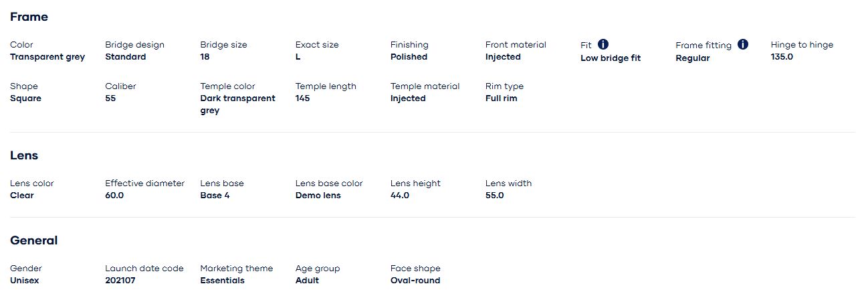Click the Full rim value

[x=501, y=98]
